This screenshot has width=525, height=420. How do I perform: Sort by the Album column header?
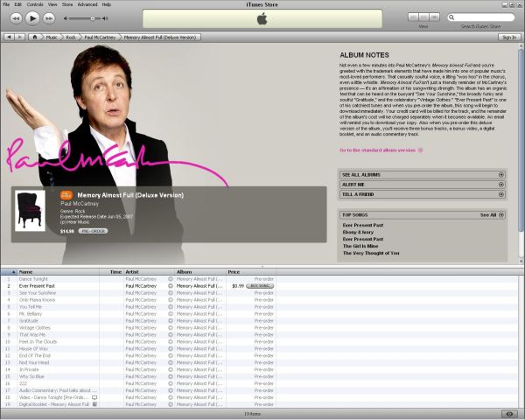coord(200,272)
